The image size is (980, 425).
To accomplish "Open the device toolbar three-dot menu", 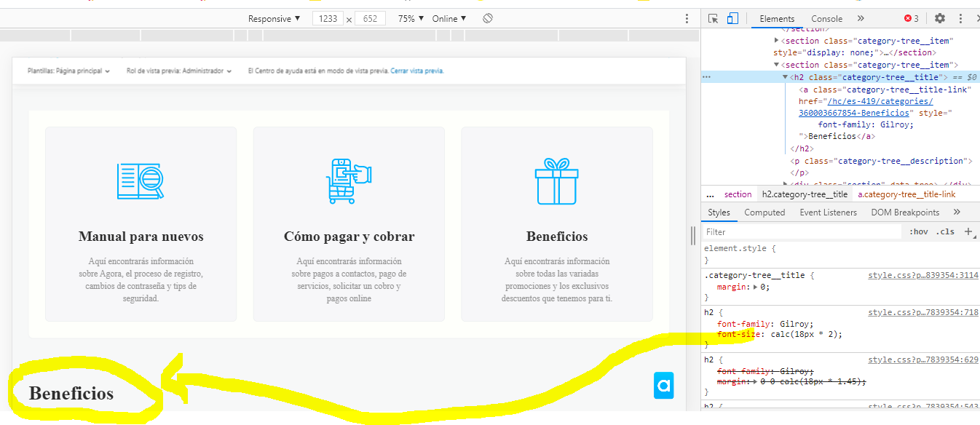I will coord(687,19).
